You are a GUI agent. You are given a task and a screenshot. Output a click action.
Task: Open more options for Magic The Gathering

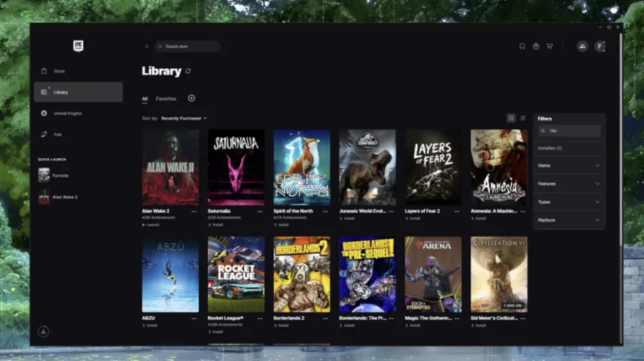(x=457, y=318)
